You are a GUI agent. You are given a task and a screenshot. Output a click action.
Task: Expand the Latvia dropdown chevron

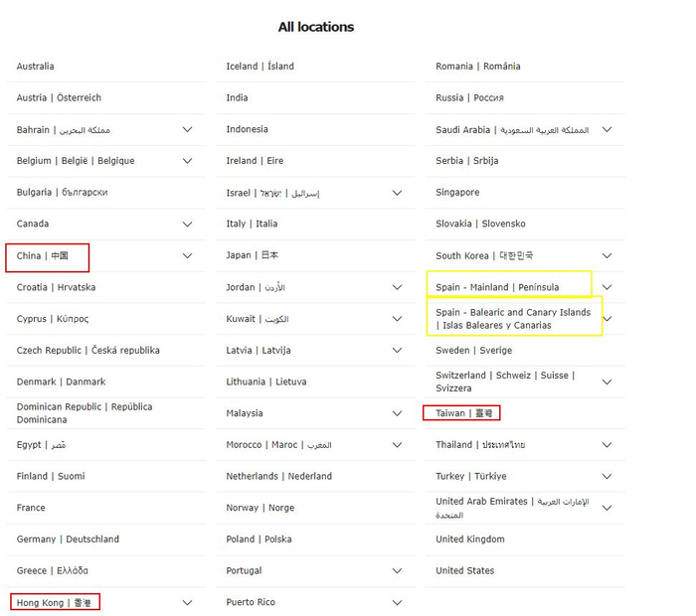(x=397, y=351)
